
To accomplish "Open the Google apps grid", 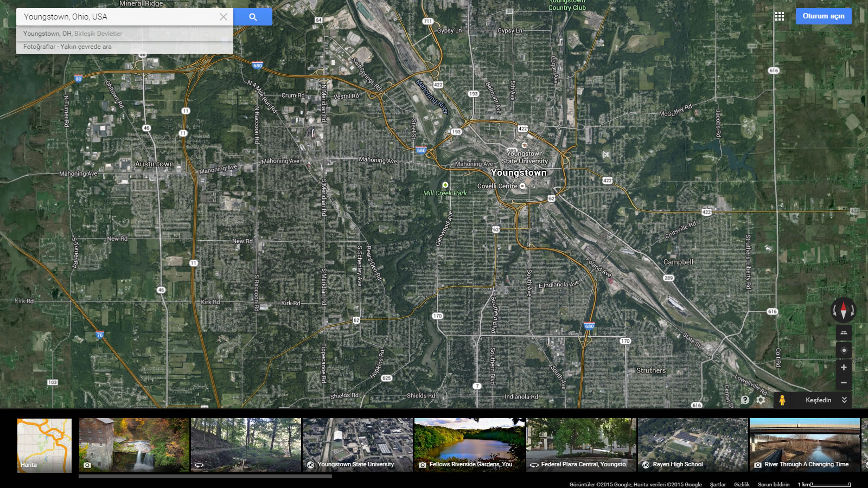I will click(x=780, y=16).
